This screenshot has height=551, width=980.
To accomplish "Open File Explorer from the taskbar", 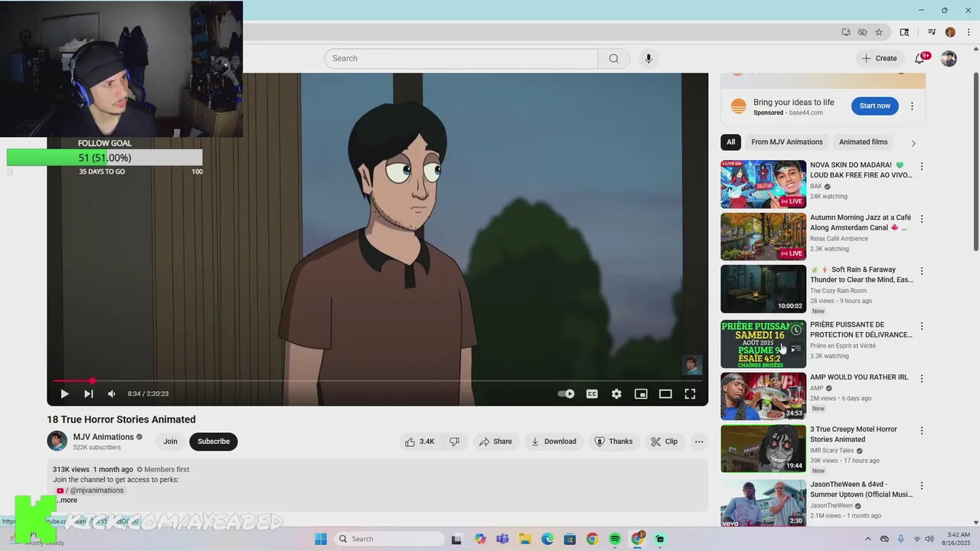I will (x=524, y=539).
